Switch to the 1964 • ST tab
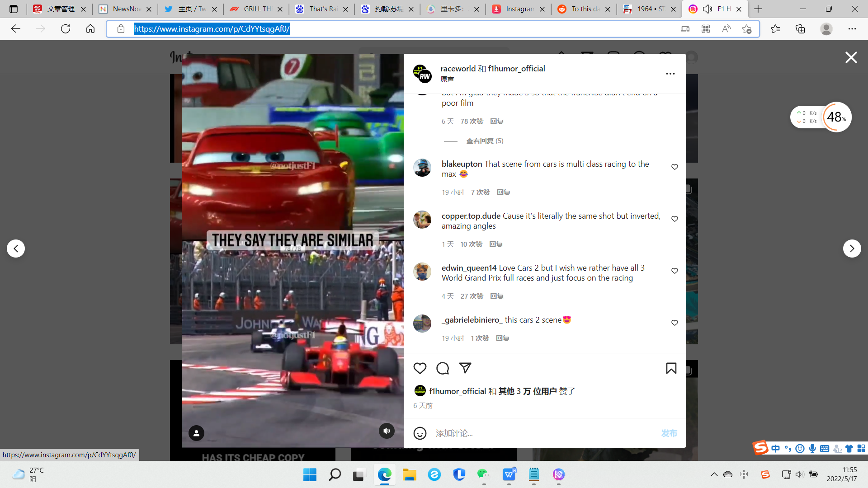This screenshot has width=868, height=488. [x=650, y=9]
